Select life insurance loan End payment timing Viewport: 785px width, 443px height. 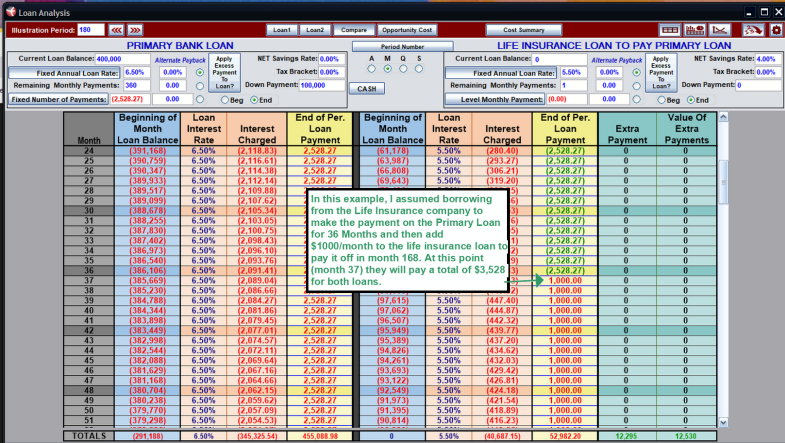click(691, 100)
